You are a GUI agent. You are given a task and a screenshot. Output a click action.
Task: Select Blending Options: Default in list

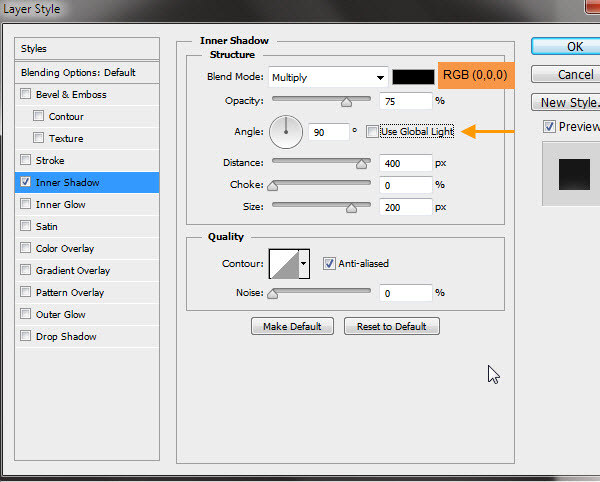(x=78, y=73)
